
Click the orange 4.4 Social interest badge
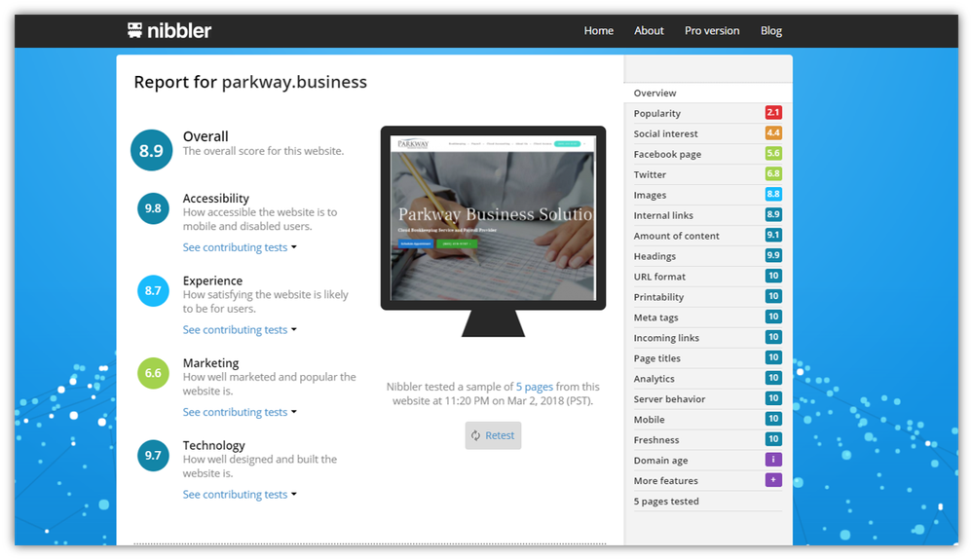pos(773,132)
